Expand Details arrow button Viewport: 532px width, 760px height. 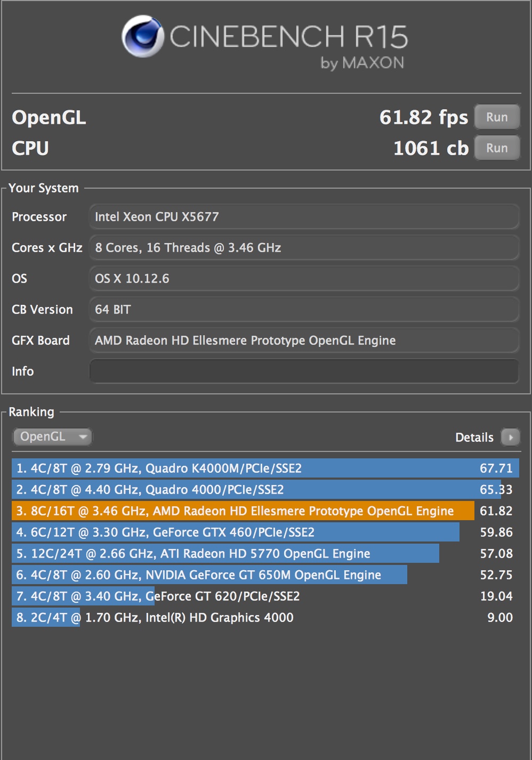(x=511, y=438)
